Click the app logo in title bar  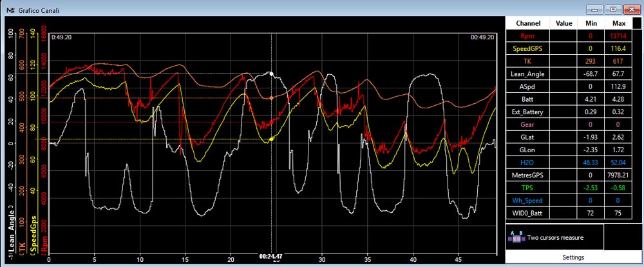(x=11, y=10)
